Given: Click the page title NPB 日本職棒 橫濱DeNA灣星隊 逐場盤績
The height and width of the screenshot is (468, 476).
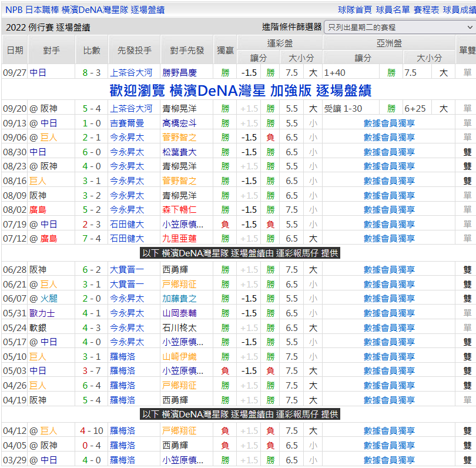Looking at the screenshot, I should coord(85,10).
